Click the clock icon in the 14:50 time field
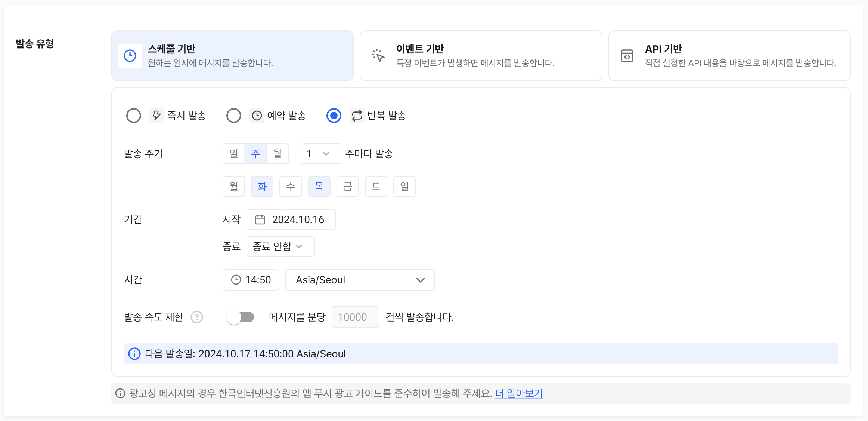This screenshot has width=868, height=421. point(236,280)
